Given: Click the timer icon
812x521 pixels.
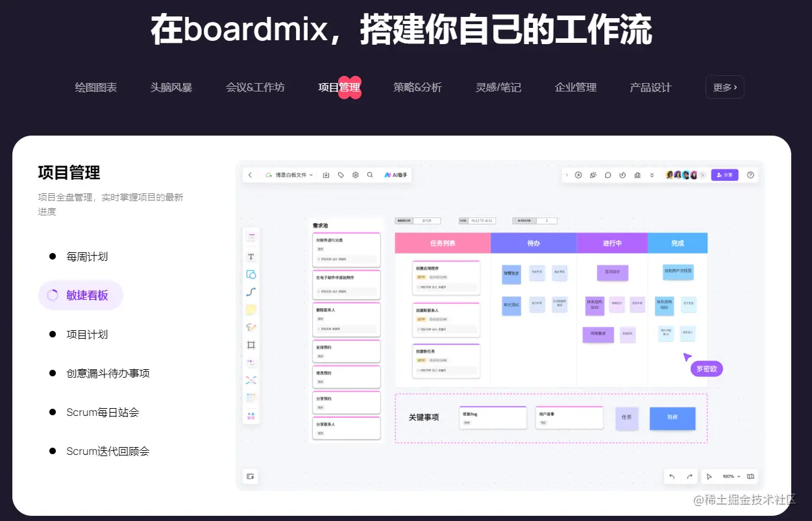Looking at the screenshot, I should (622, 175).
